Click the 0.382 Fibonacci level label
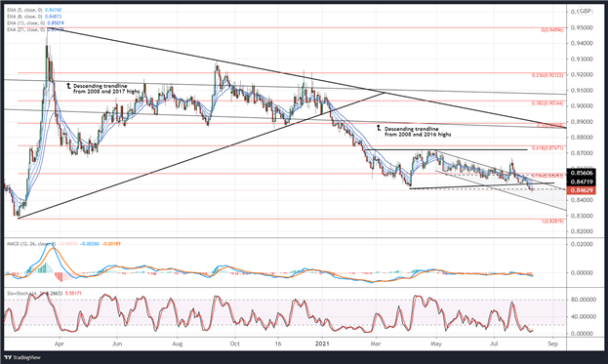Viewport: 608px width, 364px height. [x=547, y=103]
